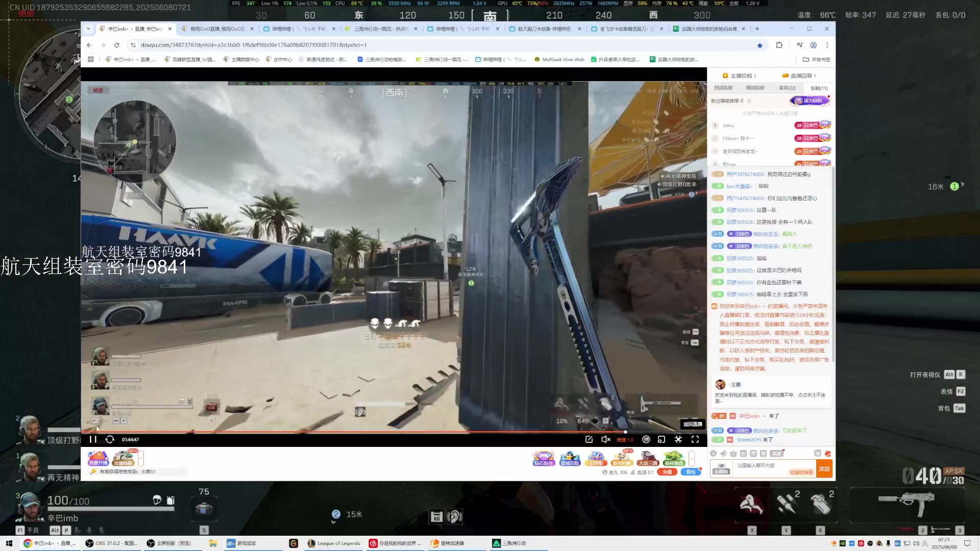Open the emoji picker in the chat toolbar
Screen dimensions: 980x551
point(714,454)
